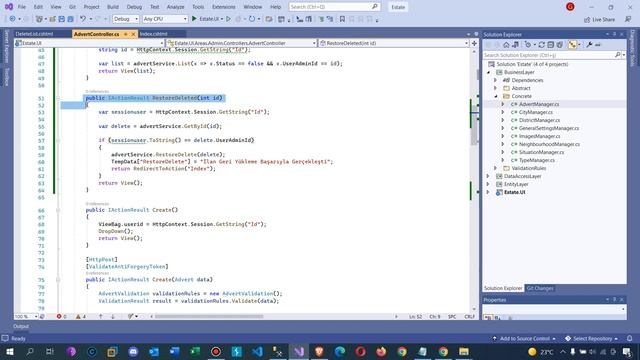This screenshot has width=640, height=360.
Task: Click Pending Changes Filter icon in Solution Explorer
Action: pos(528,45)
